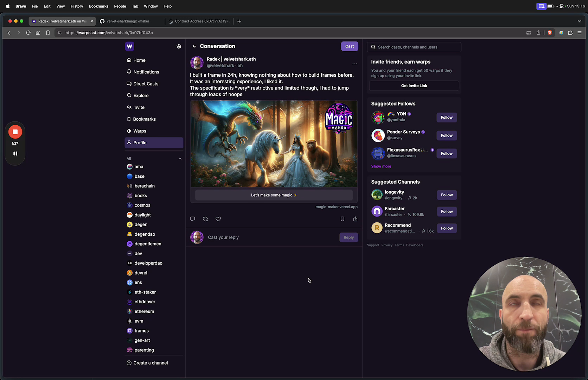Open browser extensions puzzle icon
588x380 pixels.
coord(570,33)
